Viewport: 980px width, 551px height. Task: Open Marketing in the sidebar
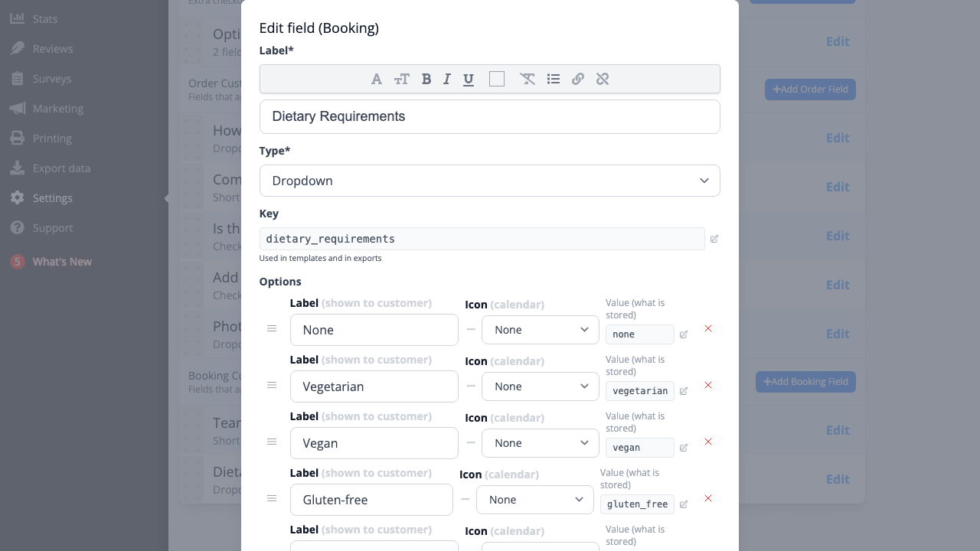pos(58,109)
